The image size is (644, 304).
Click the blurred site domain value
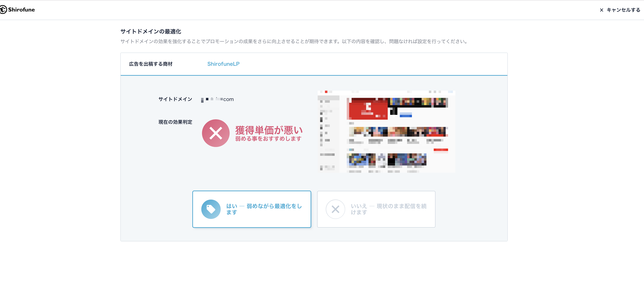coord(217,99)
